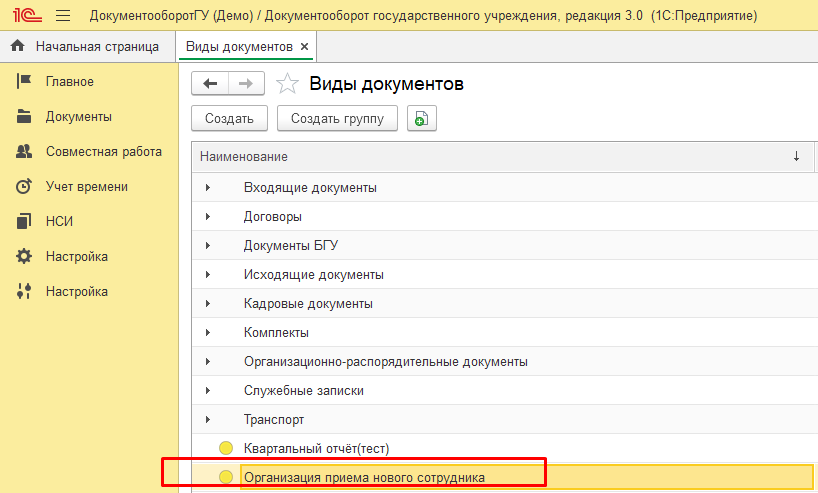Close the Виды документов tab
The image size is (818, 493).
[x=305, y=46]
